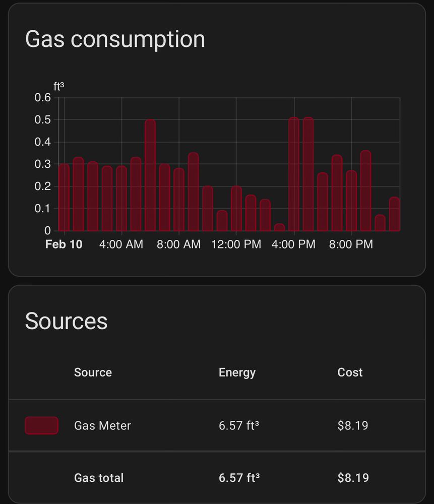Screen dimensions: 434x504
Task: Click the 8:00 PM axis label
Action: point(351,244)
